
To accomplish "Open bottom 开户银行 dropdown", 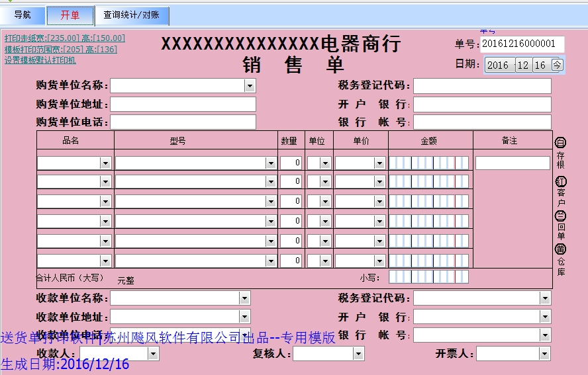I will [545, 317].
